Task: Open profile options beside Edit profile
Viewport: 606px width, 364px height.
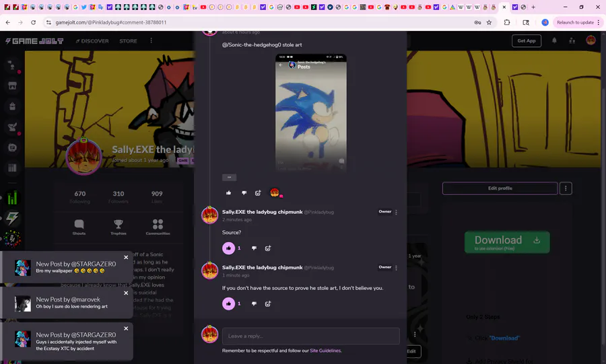Action: click(566, 188)
